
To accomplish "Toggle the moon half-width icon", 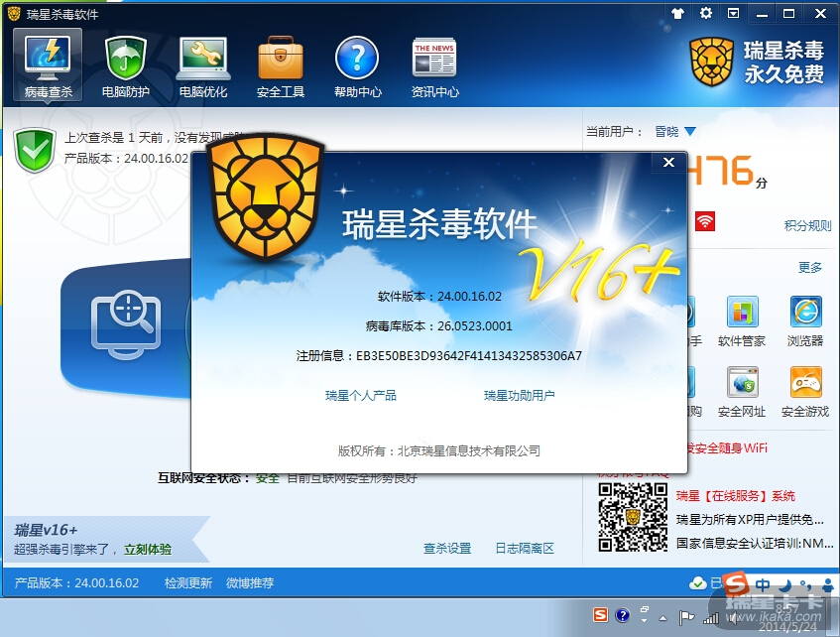I will click(x=785, y=585).
